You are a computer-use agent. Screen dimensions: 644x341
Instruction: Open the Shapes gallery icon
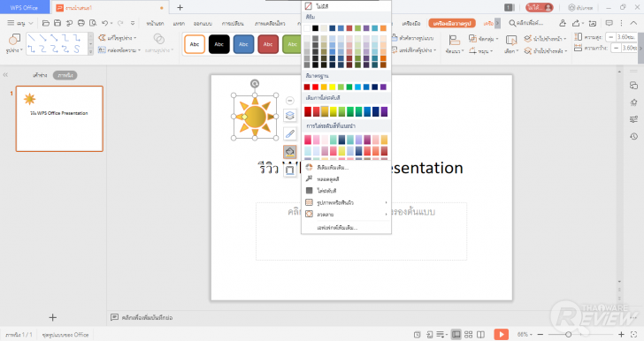[14, 40]
